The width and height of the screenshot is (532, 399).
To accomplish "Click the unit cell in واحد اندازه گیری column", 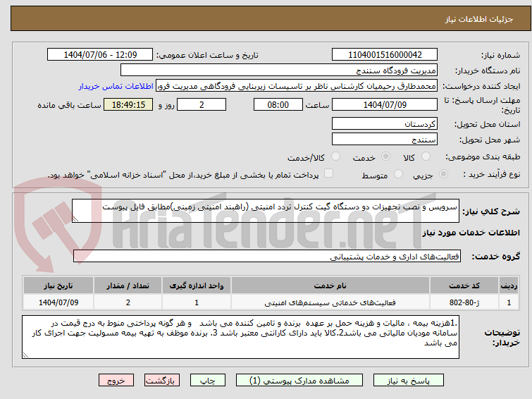I will coord(197,302).
